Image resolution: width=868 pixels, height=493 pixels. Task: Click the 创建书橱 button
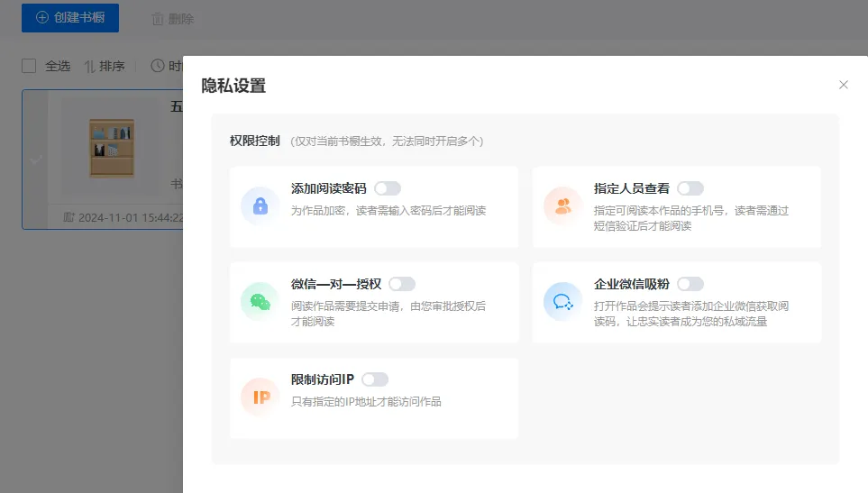click(70, 18)
